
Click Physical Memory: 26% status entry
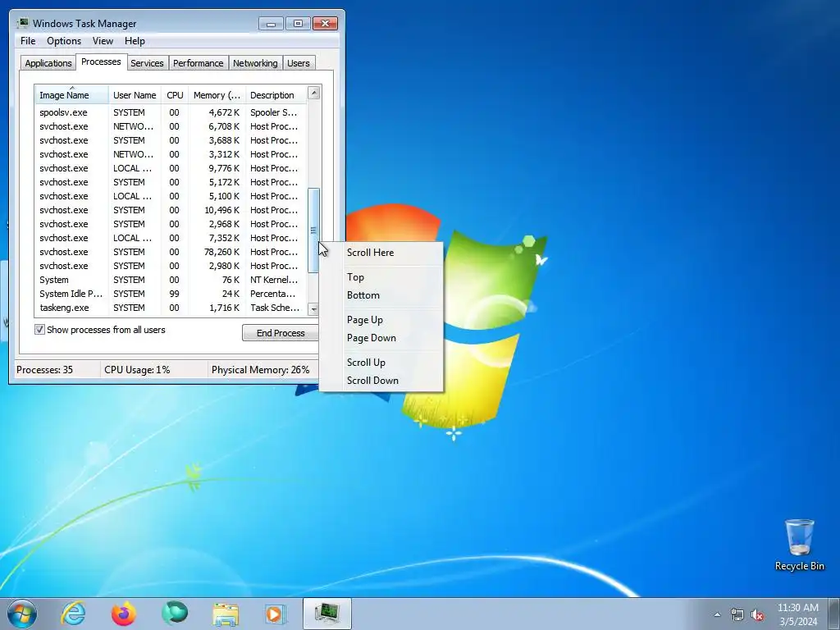tap(260, 370)
